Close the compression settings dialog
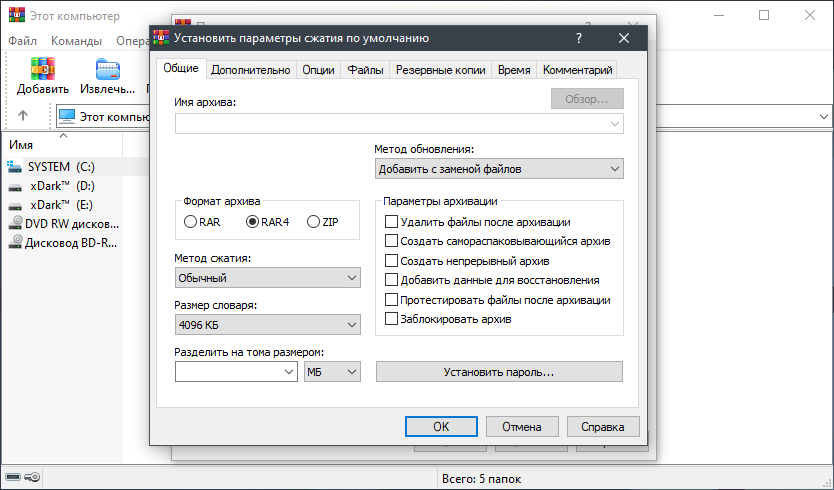The width and height of the screenshot is (834, 490). click(624, 38)
